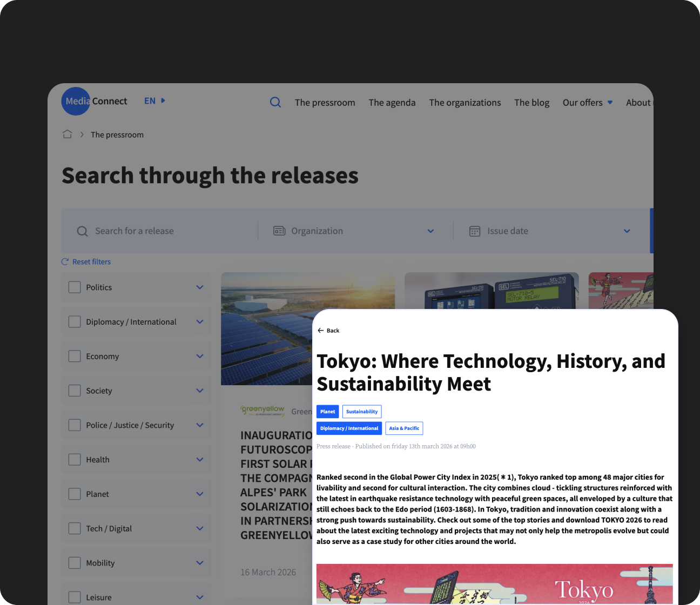Click the MediaConnect logo

(x=95, y=101)
